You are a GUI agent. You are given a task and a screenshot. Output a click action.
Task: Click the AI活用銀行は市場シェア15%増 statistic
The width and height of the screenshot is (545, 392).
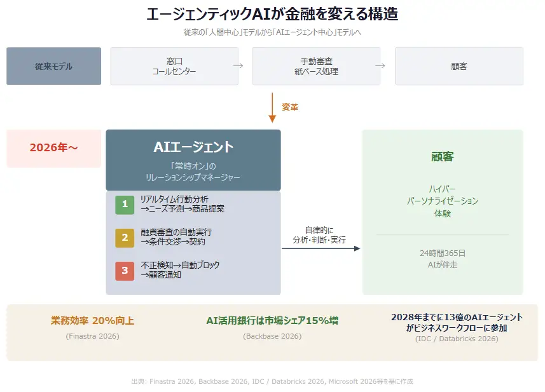click(x=272, y=321)
